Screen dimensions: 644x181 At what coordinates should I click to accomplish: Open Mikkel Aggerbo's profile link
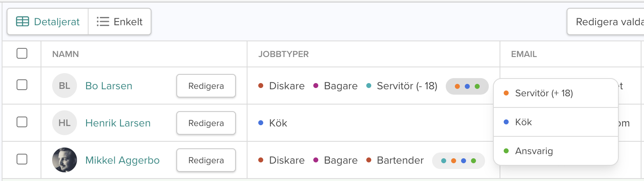pos(122,160)
